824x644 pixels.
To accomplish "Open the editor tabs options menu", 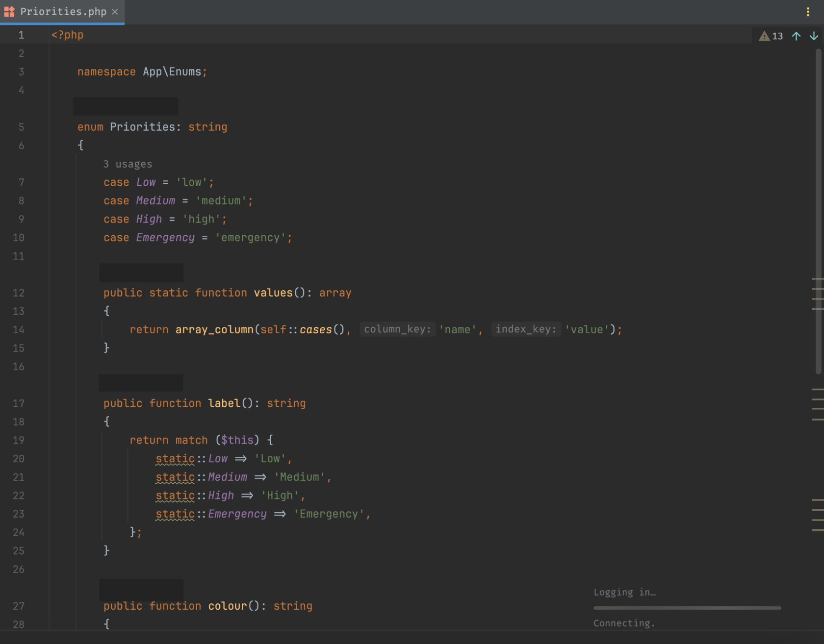I will coord(808,12).
